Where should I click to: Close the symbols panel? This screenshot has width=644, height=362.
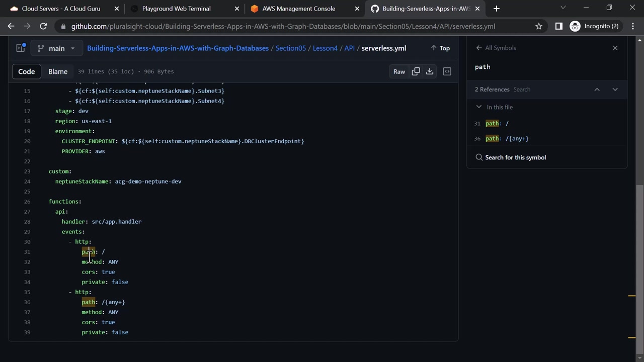point(615,48)
